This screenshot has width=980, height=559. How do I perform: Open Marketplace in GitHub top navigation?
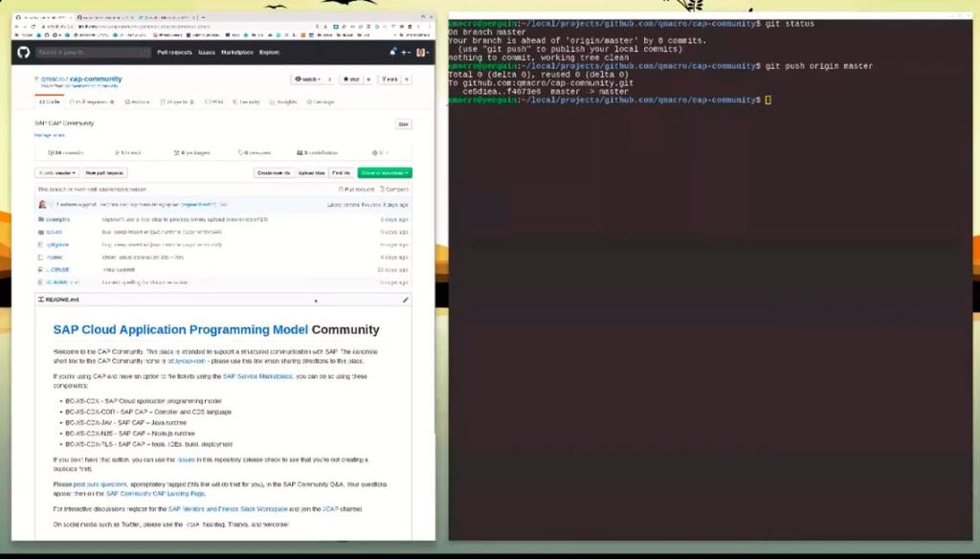[237, 53]
